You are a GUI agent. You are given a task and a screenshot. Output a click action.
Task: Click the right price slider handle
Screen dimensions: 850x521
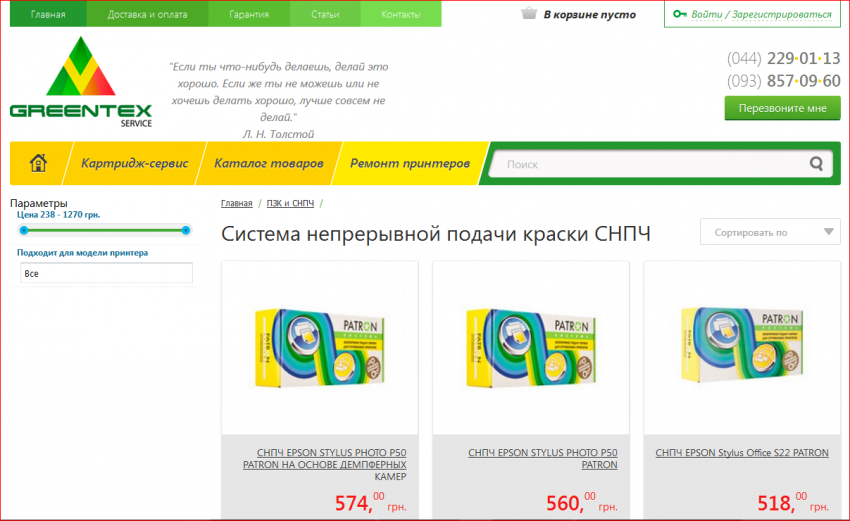pos(186,230)
